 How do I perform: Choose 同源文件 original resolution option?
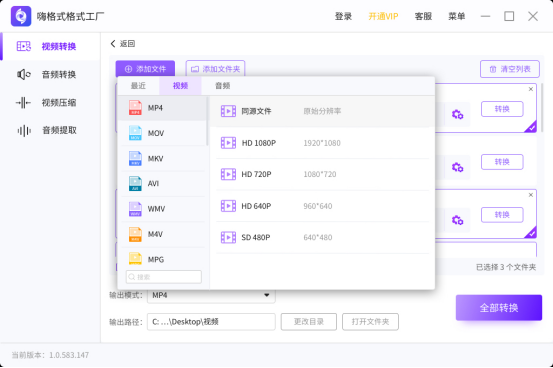tap(322, 111)
